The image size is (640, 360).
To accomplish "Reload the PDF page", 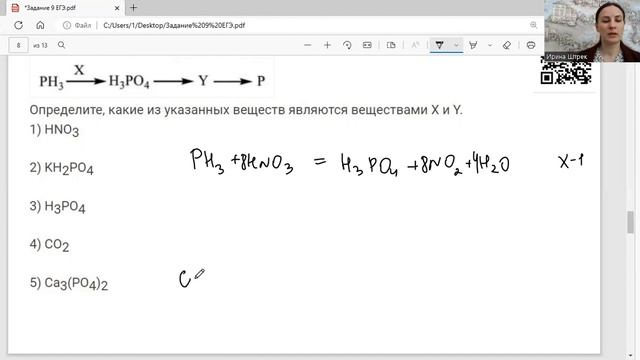I will (x=18, y=25).
